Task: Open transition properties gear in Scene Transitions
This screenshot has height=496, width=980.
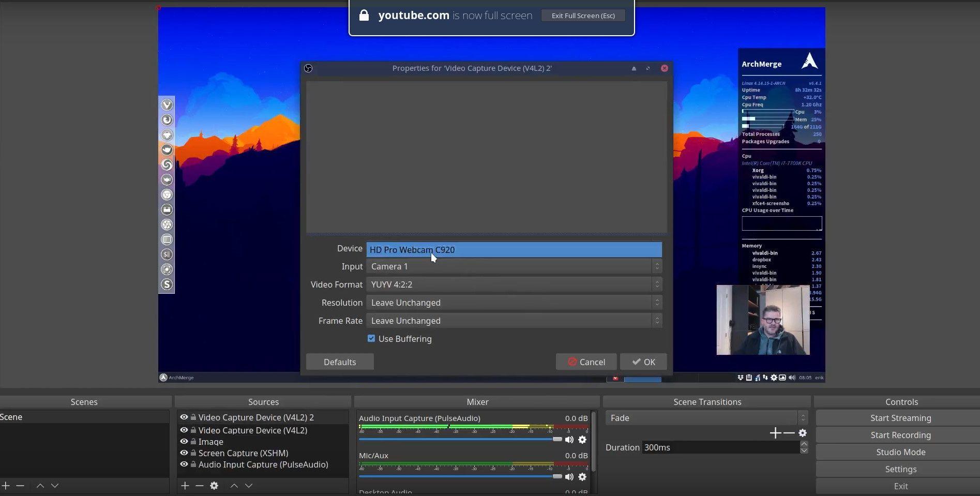Action: click(x=803, y=433)
